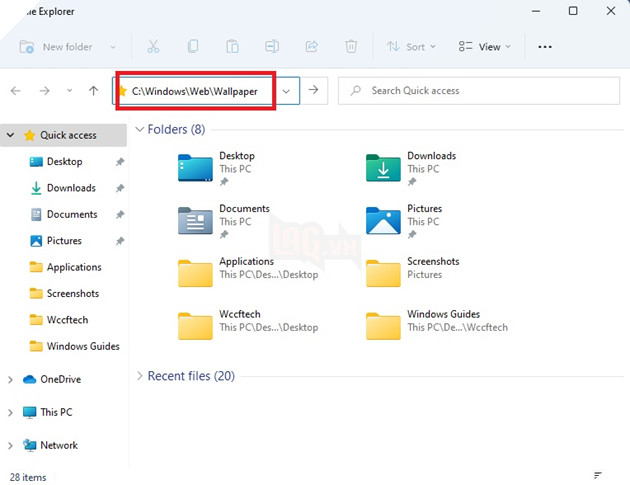Image resolution: width=630 pixels, height=485 pixels.
Task: Click the '28 items' status bar text
Action: click(28, 477)
